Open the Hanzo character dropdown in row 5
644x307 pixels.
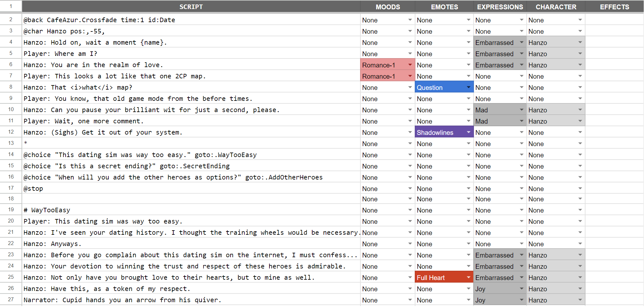click(x=580, y=54)
